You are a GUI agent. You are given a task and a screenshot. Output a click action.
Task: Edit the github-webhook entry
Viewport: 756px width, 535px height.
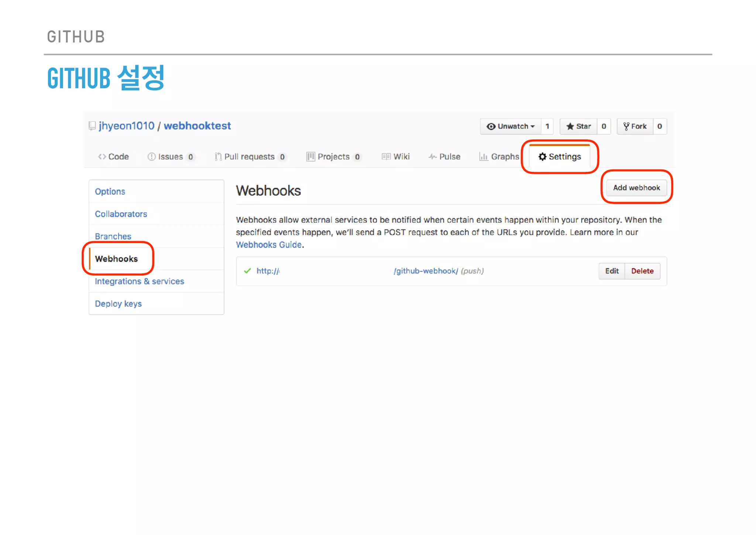pyautogui.click(x=612, y=271)
